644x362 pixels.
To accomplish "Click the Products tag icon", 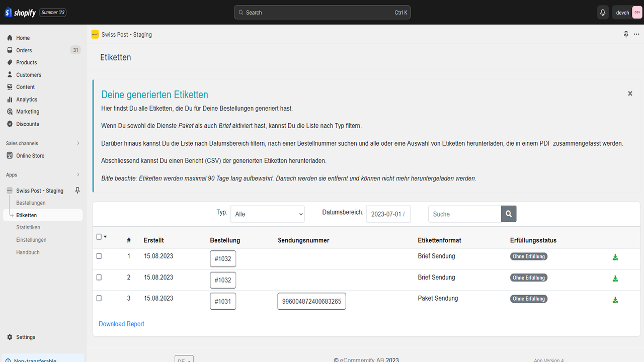I will (x=10, y=62).
